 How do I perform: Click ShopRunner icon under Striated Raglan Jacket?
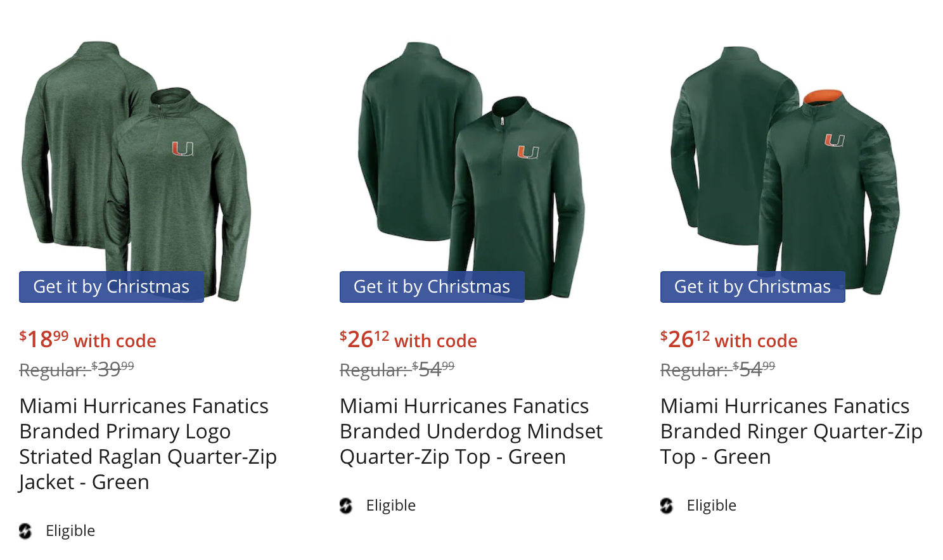tap(25, 531)
